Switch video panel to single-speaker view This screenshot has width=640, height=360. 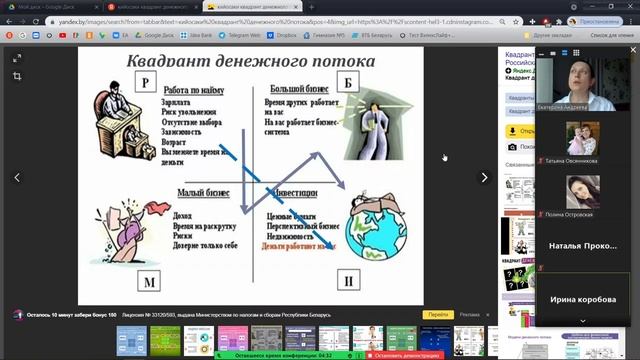pos(553,53)
